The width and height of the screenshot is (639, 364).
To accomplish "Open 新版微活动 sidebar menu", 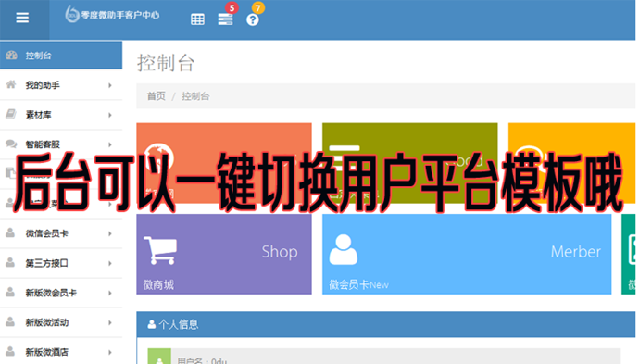I will tap(61, 322).
